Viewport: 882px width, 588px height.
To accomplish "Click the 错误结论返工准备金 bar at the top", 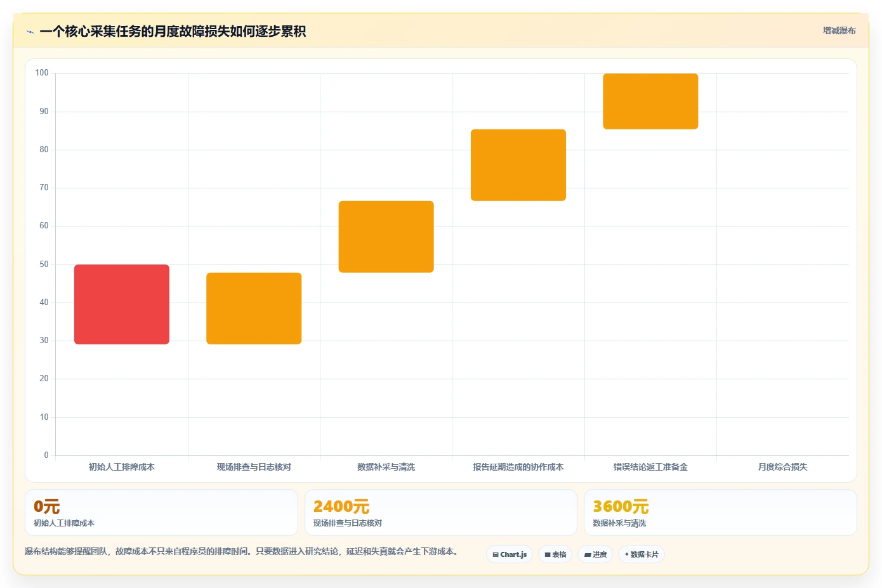I will pyautogui.click(x=650, y=101).
